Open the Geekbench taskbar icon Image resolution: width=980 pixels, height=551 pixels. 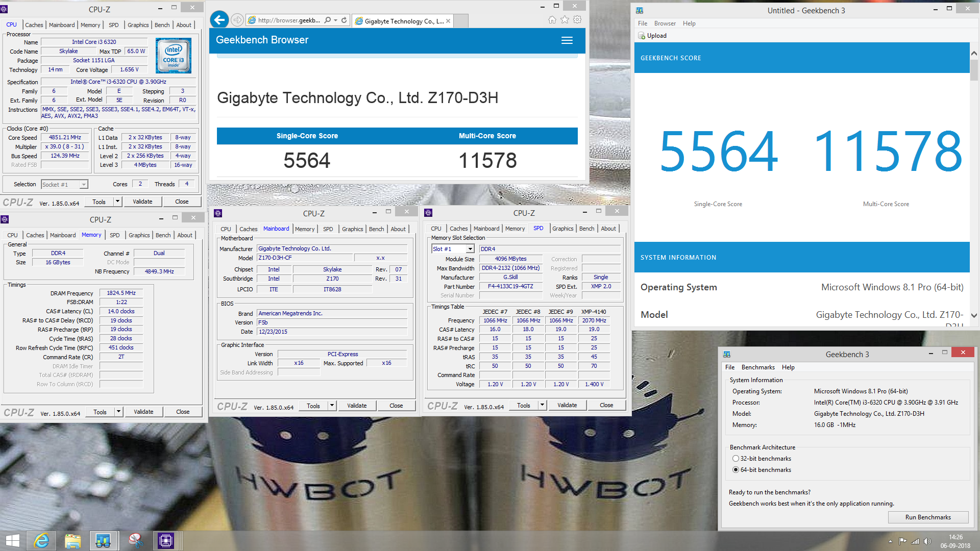point(103,541)
